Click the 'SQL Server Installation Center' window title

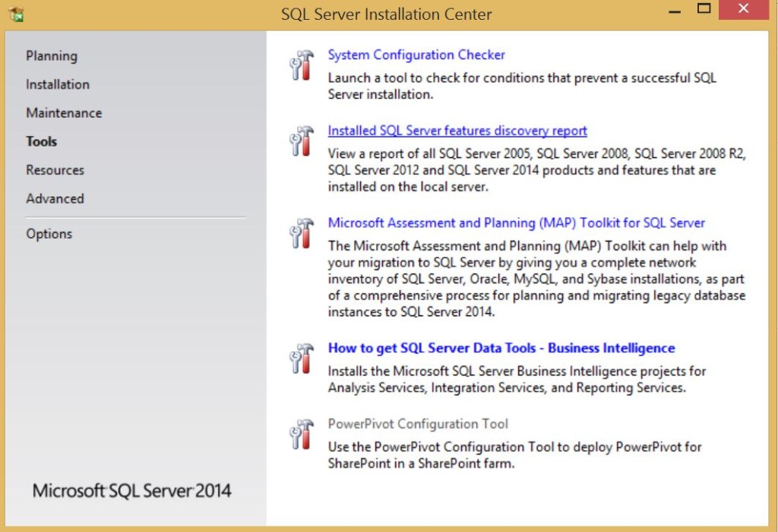(x=386, y=14)
